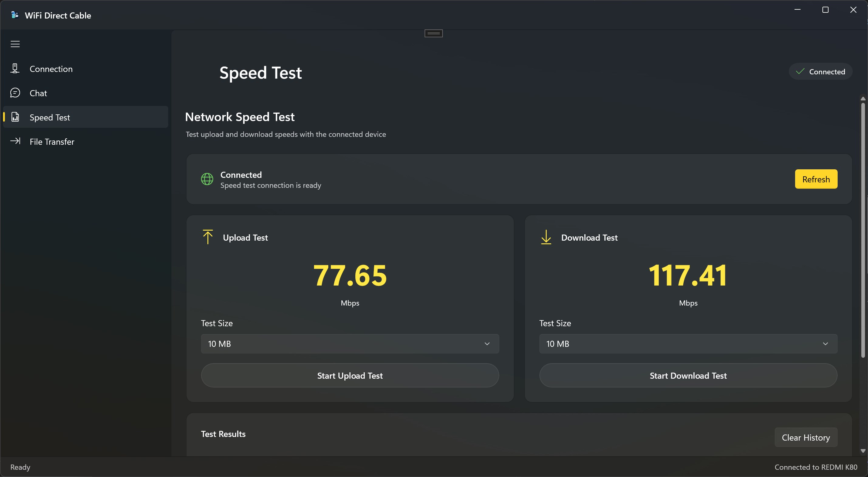Click the Chat bubble icon

(15, 93)
